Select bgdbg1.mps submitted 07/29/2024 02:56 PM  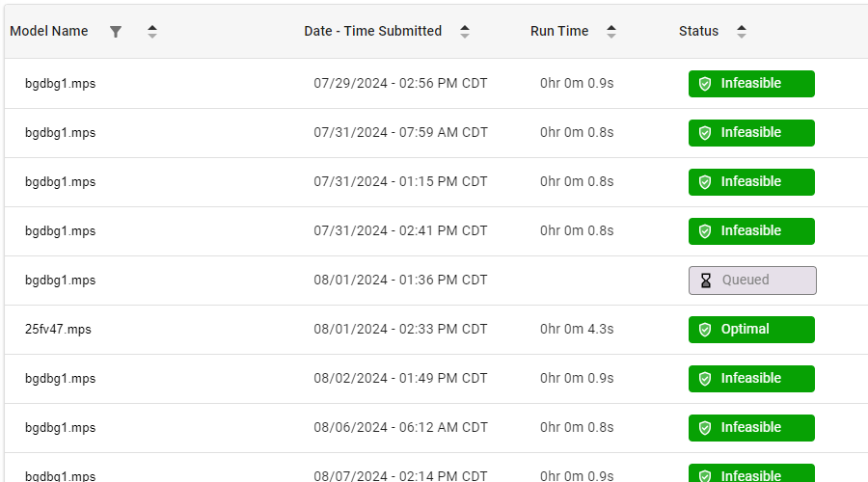(436, 84)
